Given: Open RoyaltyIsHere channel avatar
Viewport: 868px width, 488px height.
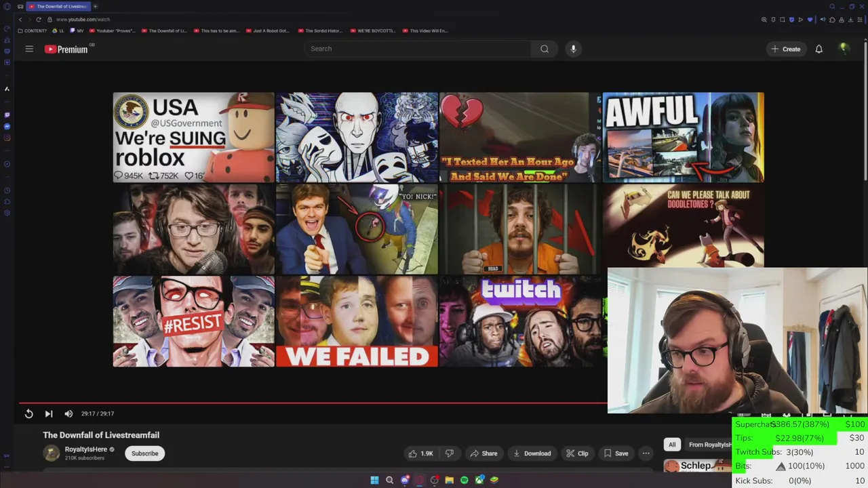Looking at the screenshot, I should (x=52, y=453).
